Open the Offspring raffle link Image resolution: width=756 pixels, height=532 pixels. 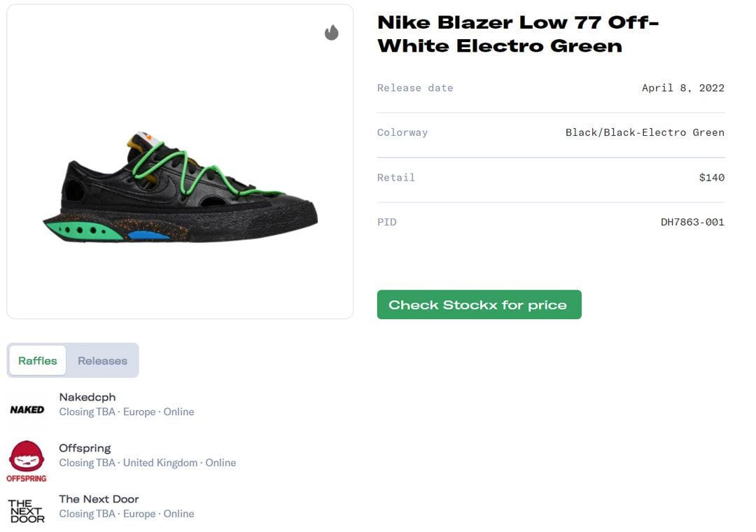tap(85, 448)
